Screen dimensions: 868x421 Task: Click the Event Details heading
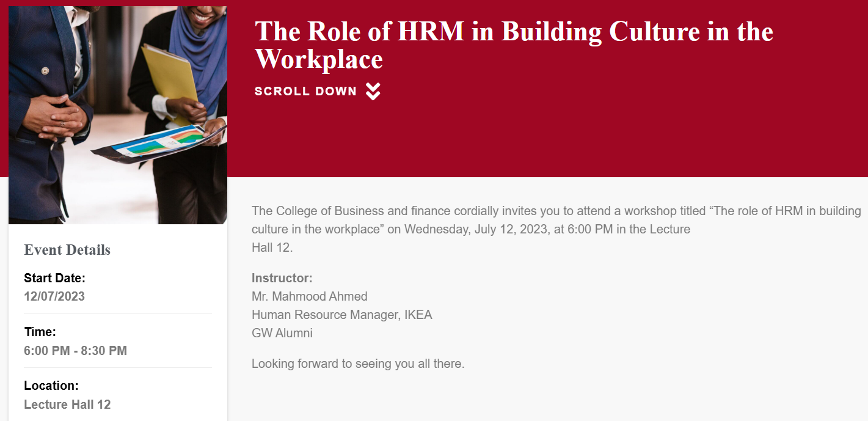click(x=67, y=250)
